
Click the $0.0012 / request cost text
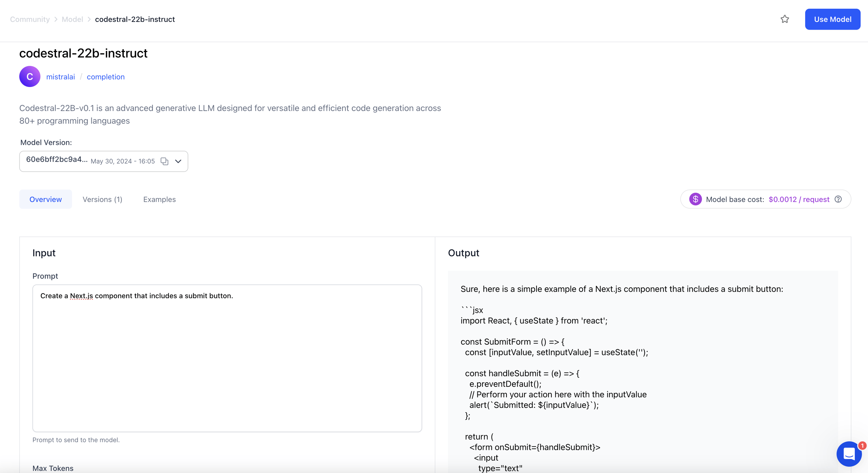pyautogui.click(x=799, y=199)
